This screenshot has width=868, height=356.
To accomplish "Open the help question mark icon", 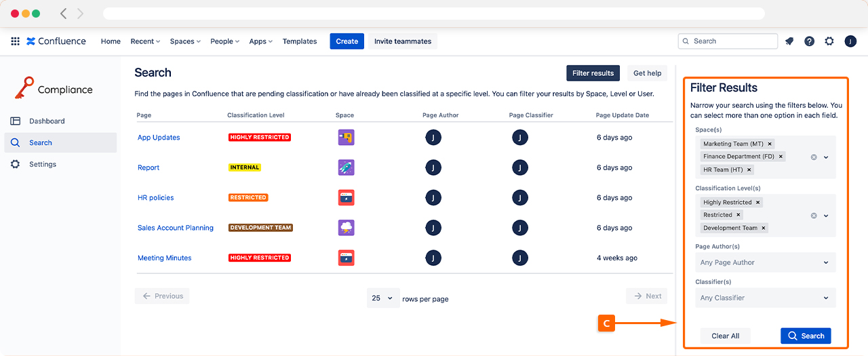I will pyautogui.click(x=809, y=41).
